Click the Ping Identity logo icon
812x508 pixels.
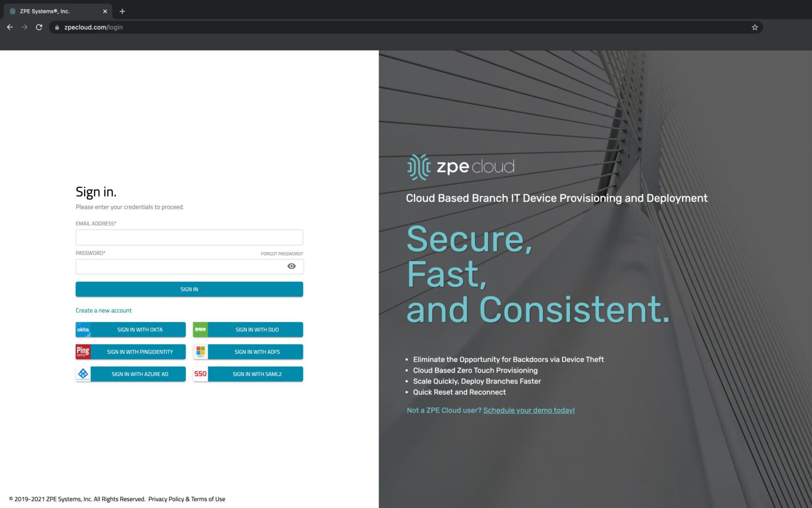point(83,352)
